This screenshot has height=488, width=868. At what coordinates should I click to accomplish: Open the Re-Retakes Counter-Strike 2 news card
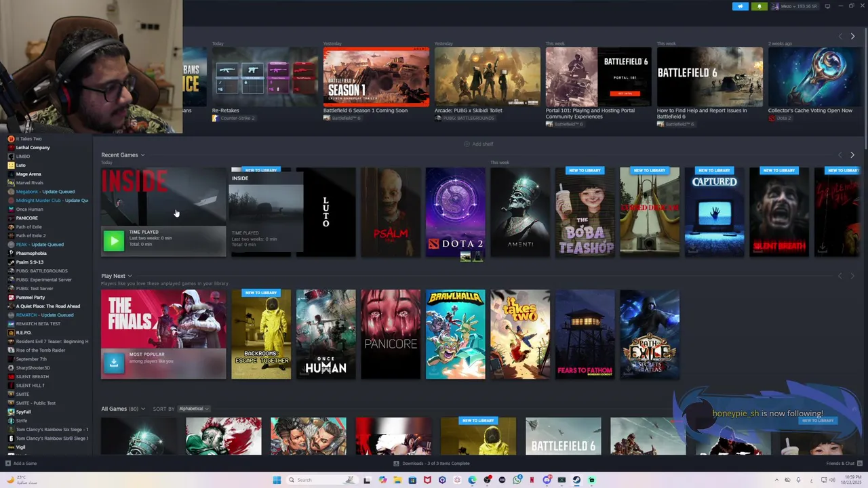point(265,77)
